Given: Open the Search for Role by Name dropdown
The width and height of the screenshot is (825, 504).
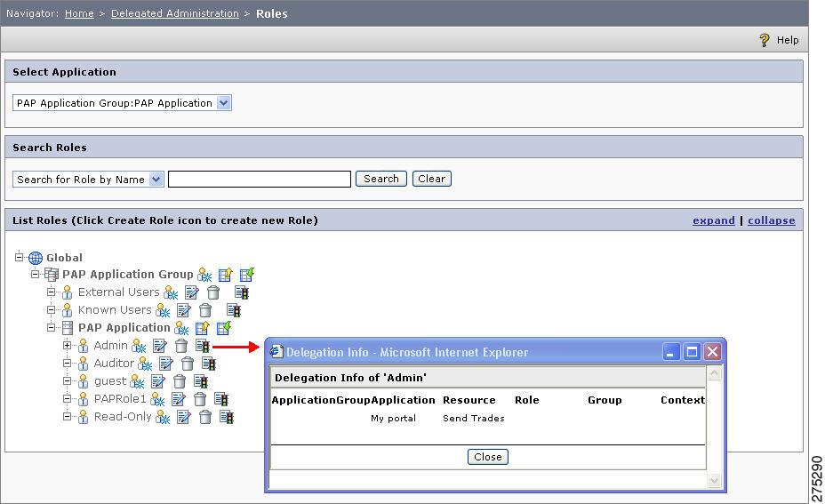Looking at the screenshot, I should [x=88, y=180].
